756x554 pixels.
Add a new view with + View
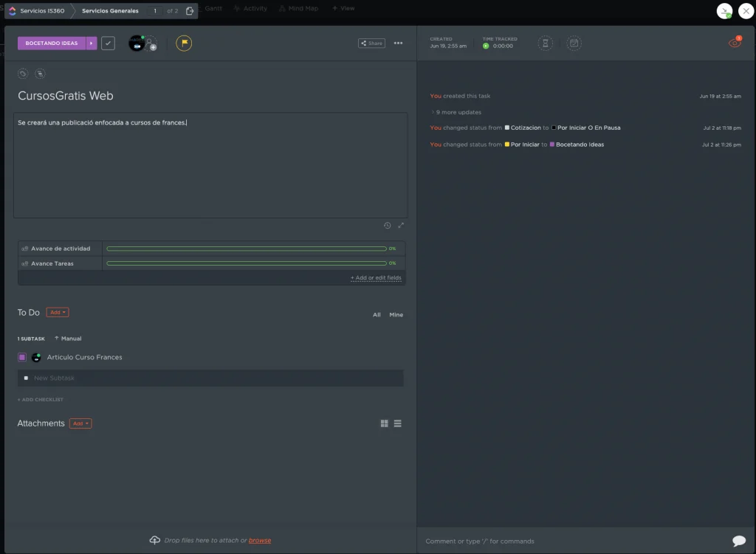[343, 8]
